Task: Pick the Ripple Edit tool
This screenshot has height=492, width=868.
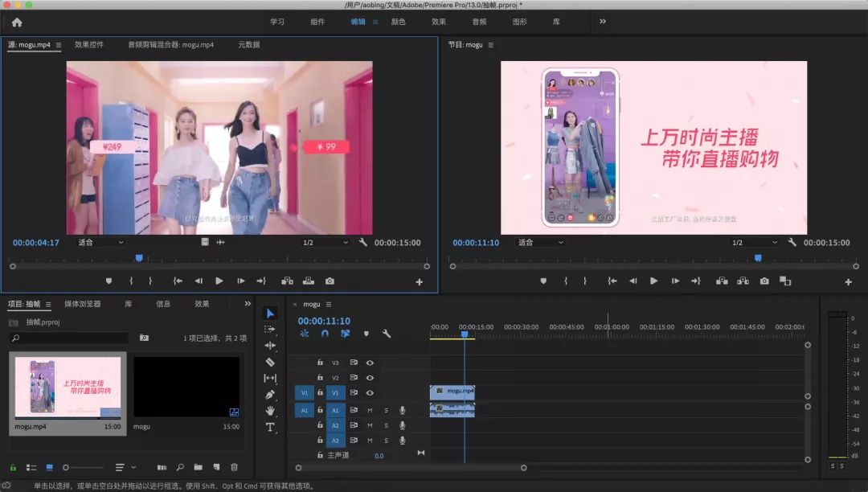Action: [270, 345]
